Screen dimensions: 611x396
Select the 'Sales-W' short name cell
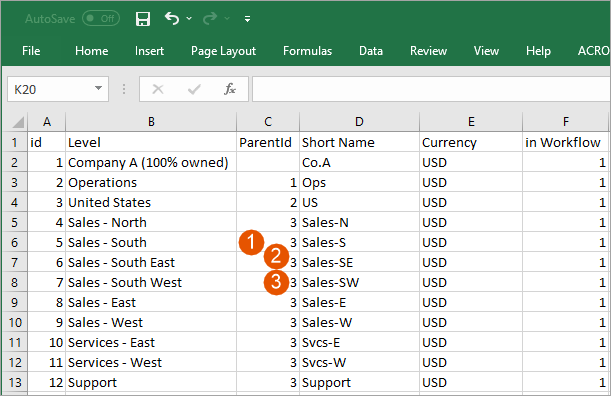pyautogui.click(x=359, y=322)
